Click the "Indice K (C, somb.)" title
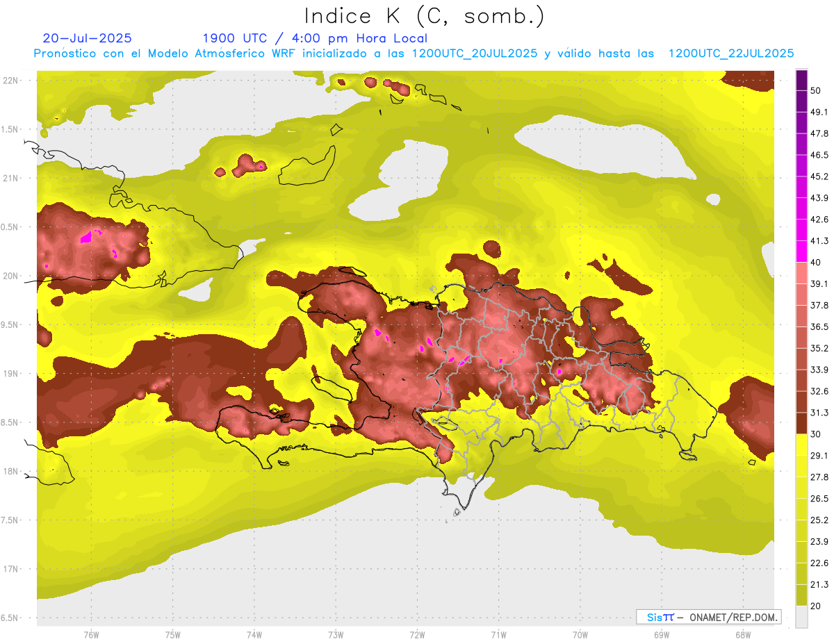The height and width of the screenshot is (644, 834). (424, 15)
